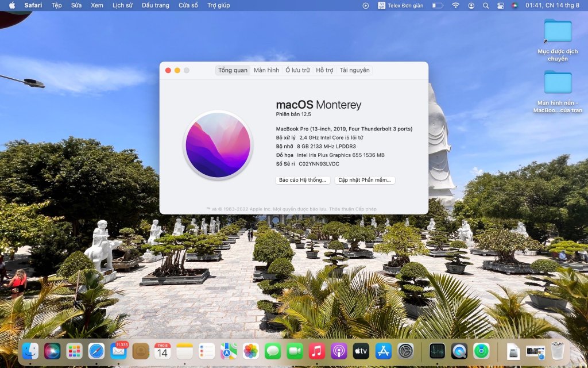Open the Sửa menu
This screenshot has width=588, height=368.
click(x=76, y=5)
